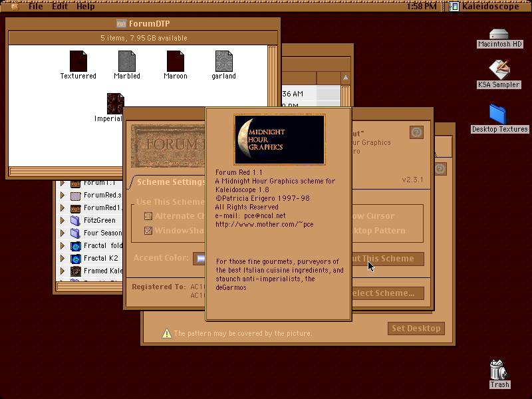
Task: Select the Four Season folder icon
Action: (x=75, y=233)
